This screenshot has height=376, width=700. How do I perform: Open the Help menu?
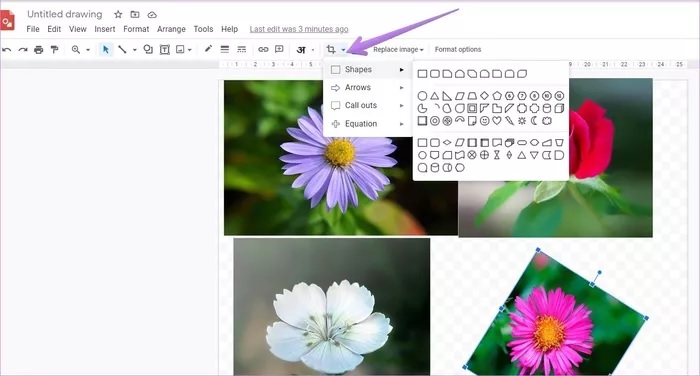coord(229,29)
